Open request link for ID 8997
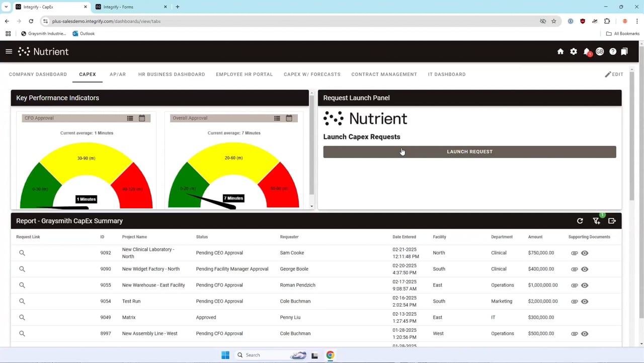This screenshot has height=363, width=644. click(x=22, y=333)
